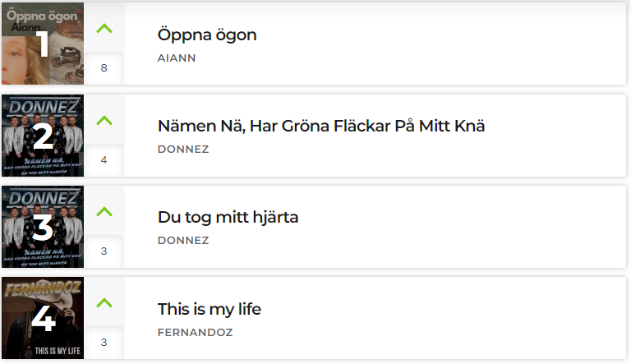Open Donnez album cover ranked 3
Screen dimensions: 631x364
43,227
